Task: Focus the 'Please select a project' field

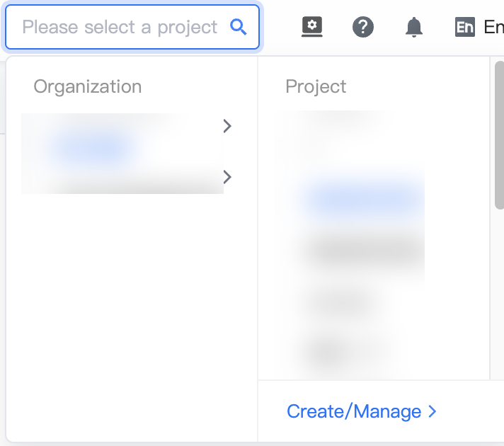Action: (132, 27)
